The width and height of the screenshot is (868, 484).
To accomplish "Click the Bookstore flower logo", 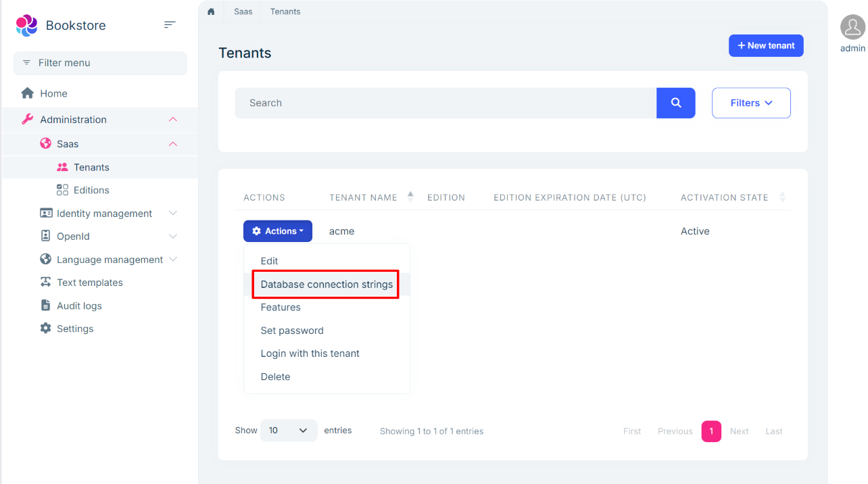I will pos(26,25).
